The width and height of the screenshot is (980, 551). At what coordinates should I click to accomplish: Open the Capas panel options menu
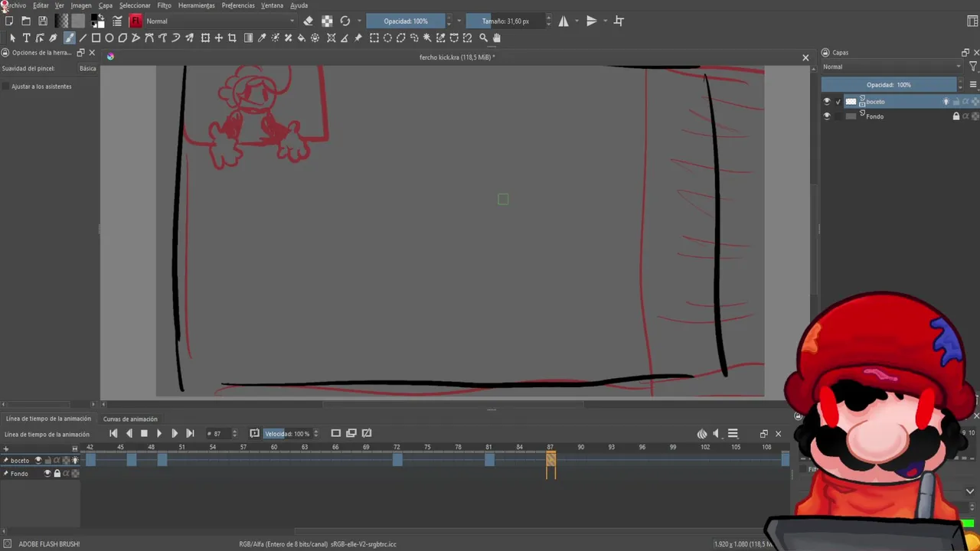[x=973, y=85]
